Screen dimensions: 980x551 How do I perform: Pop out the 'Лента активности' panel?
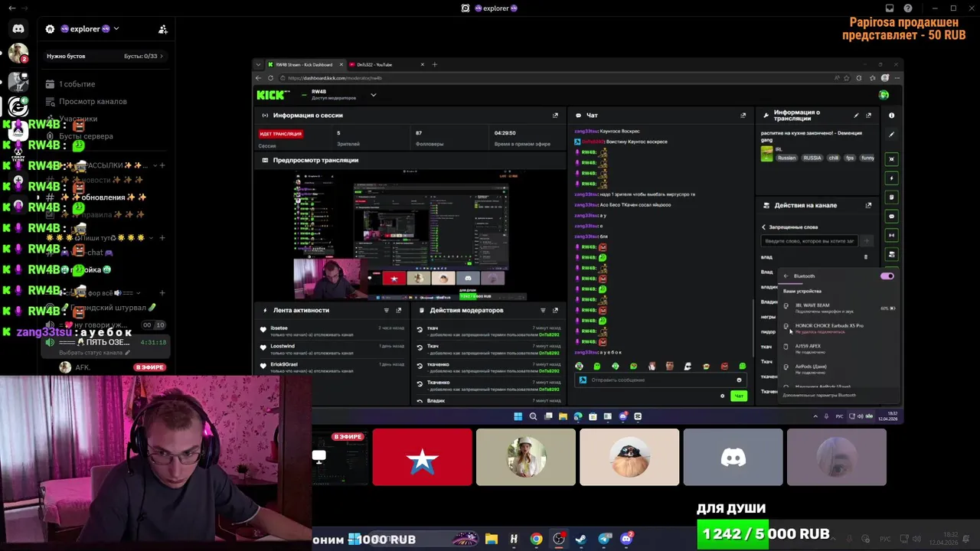pos(398,311)
